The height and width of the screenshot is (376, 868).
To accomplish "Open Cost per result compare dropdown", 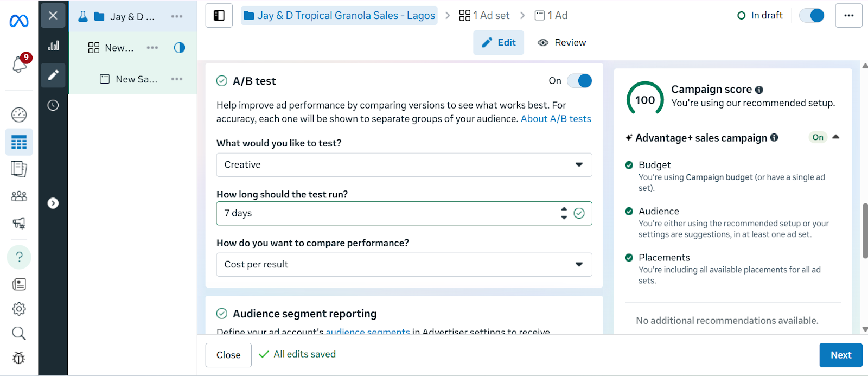I will (404, 265).
